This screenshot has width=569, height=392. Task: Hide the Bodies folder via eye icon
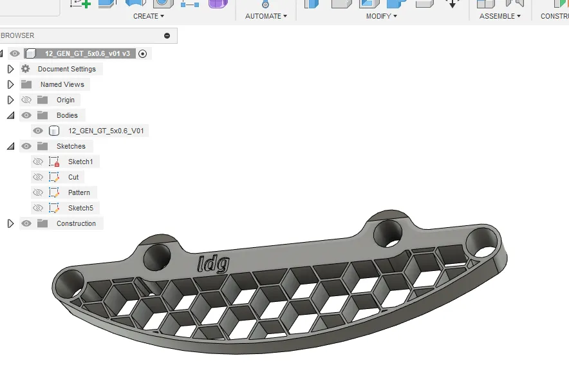click(26, 115)
